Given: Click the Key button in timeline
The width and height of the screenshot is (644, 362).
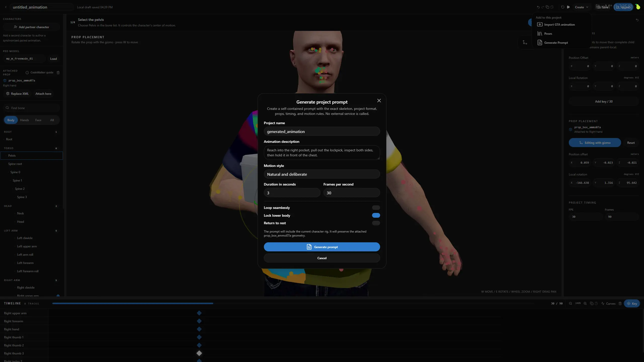Looking at the screenshot, I should click(x=632, y=303).
